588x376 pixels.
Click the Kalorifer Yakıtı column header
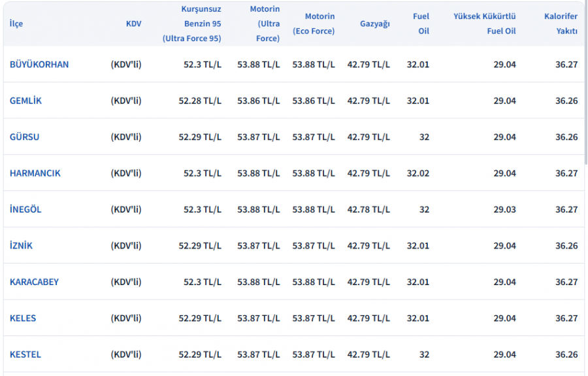(561, 24)
